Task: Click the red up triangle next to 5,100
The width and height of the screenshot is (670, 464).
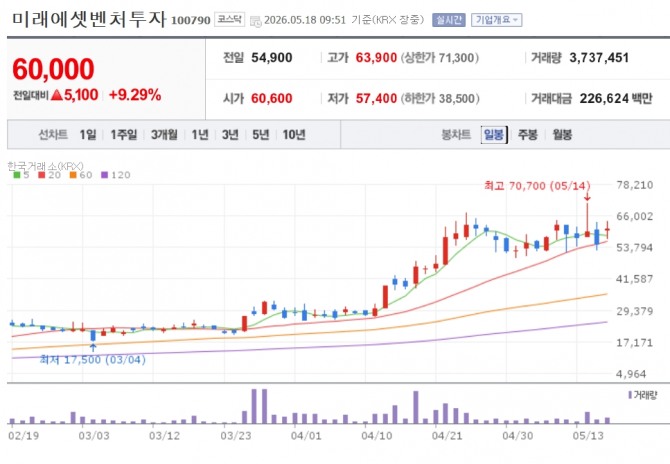Action: tap(57, 95)
